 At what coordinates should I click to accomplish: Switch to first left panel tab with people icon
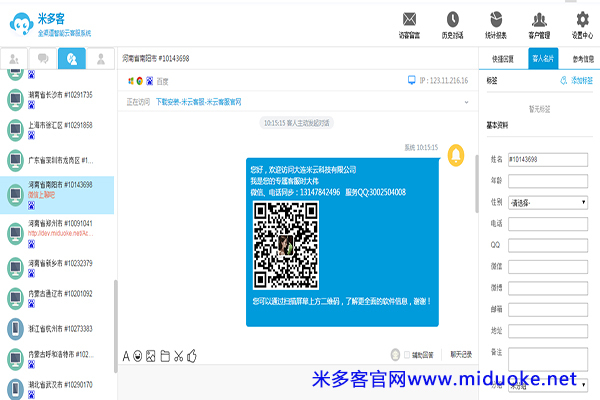(14, 59)
